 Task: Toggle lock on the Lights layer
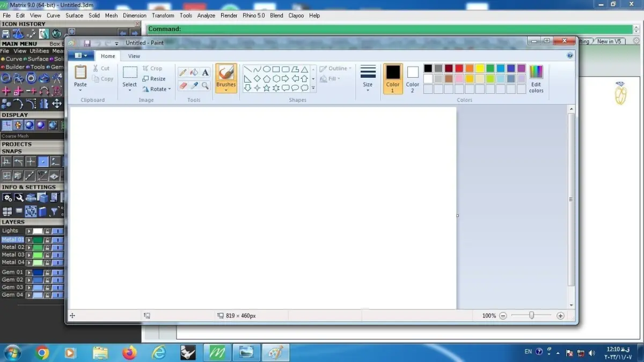pyautogui.click(x=47, y=231)
